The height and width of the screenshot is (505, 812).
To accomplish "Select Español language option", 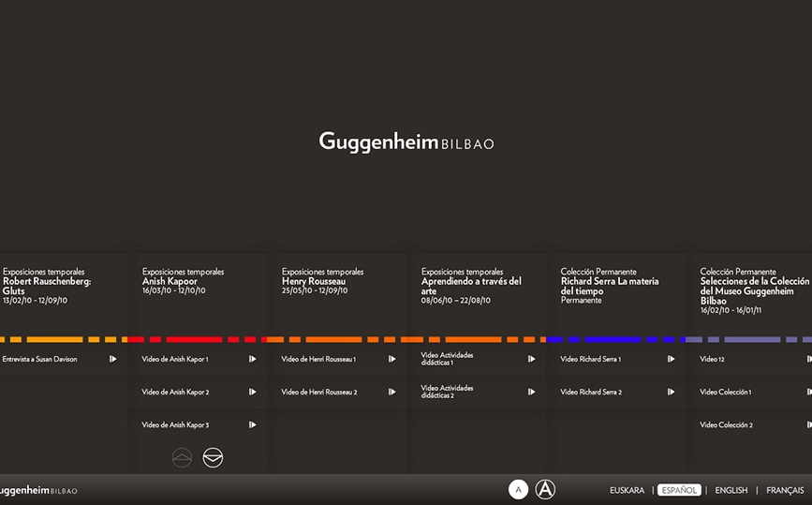I will pyautogui.click(x=679, y=490).
